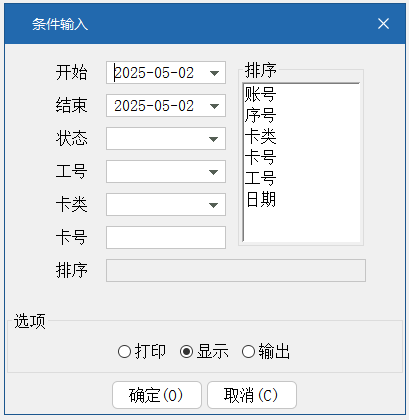Choose 账号 in the sort list
Image resolution: width=409 pixels, height=420 pixels.
click(x=260, y=94)
